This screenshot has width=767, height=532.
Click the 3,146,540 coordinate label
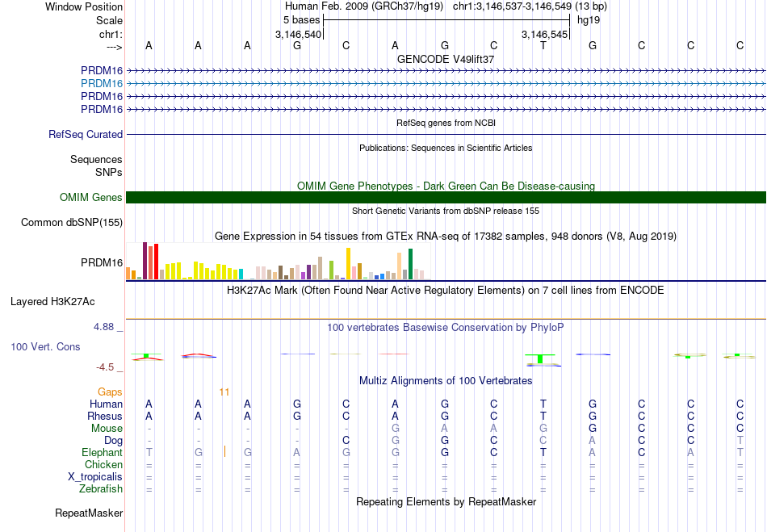tap(299, 34)
